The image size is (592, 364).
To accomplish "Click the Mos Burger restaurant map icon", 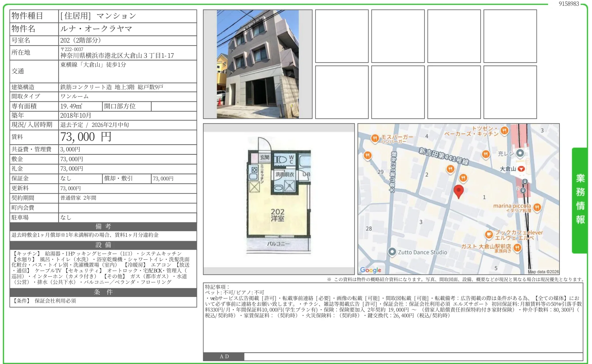I will coord(375,139).
